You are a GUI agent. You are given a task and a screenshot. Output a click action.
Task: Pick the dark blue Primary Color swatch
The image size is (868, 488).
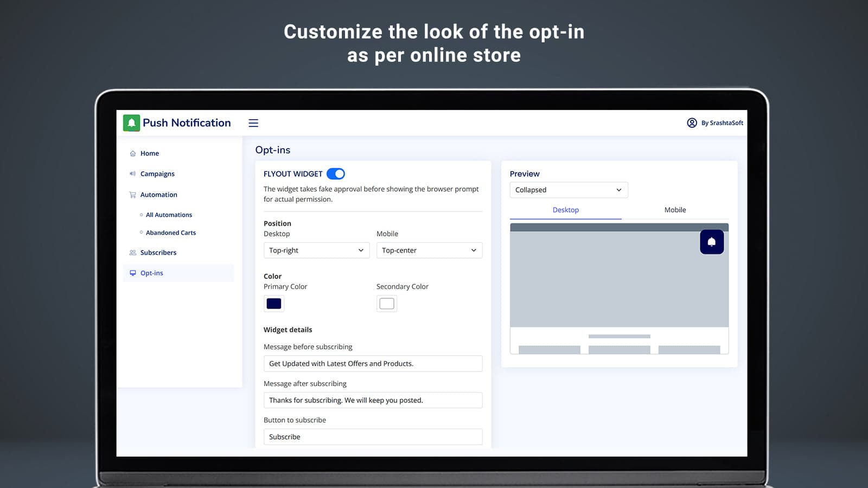(x=274, y=304)
